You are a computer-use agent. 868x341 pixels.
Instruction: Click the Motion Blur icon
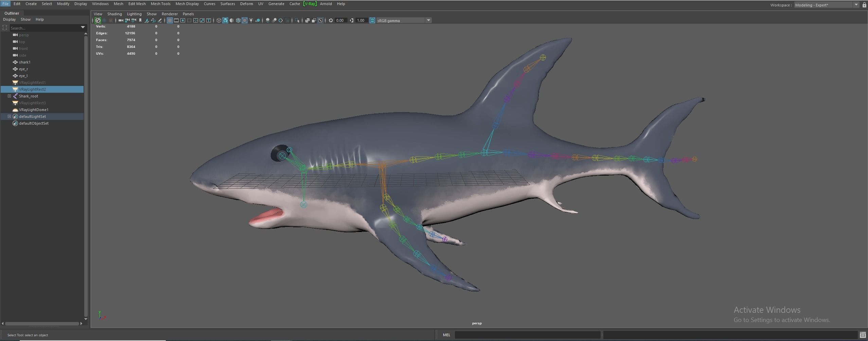click(x=274, y=20)
